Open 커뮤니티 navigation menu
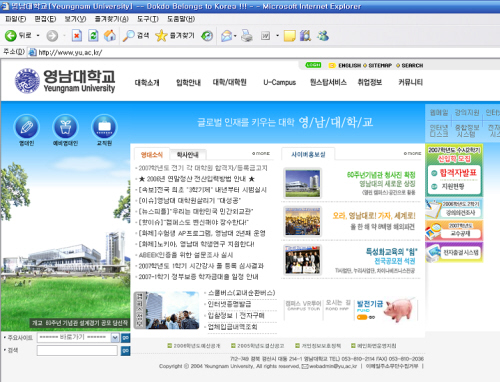 [x=411, y=82]
